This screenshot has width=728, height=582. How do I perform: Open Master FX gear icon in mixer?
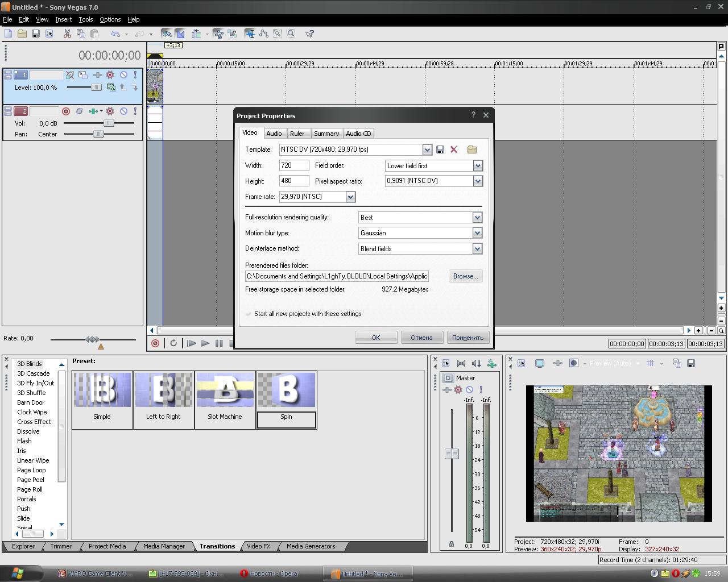[458, 389]
